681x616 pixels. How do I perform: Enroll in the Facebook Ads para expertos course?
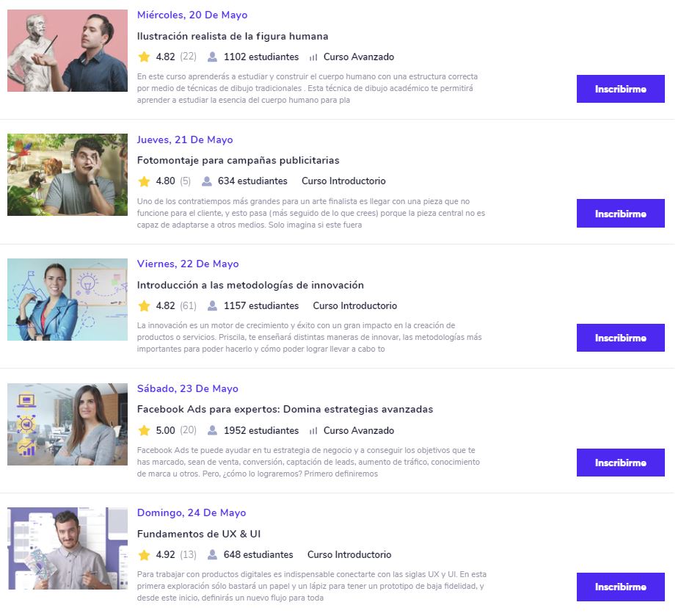click(620, 463)
